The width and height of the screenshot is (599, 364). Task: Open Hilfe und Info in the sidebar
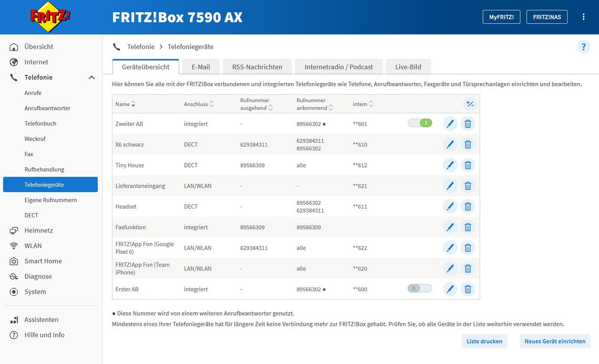(x=44, y=335)
